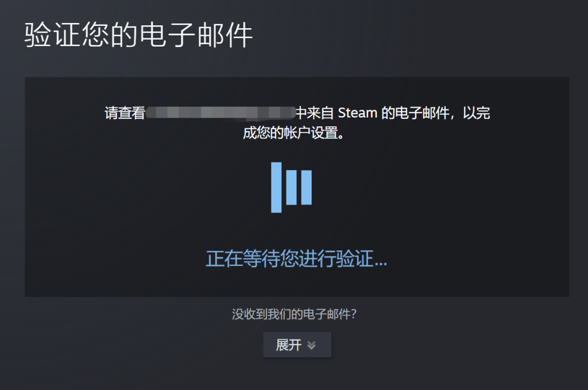Click the middle bar of the loading spinner
The width and height of the screenshot is (588, 390).
pos(291,187)
